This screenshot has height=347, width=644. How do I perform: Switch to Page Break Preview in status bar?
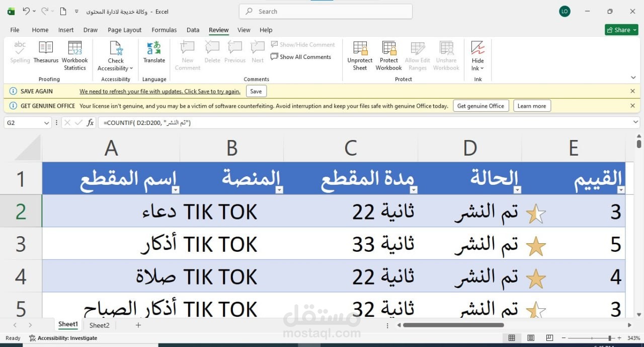click(x=549, y=338)
